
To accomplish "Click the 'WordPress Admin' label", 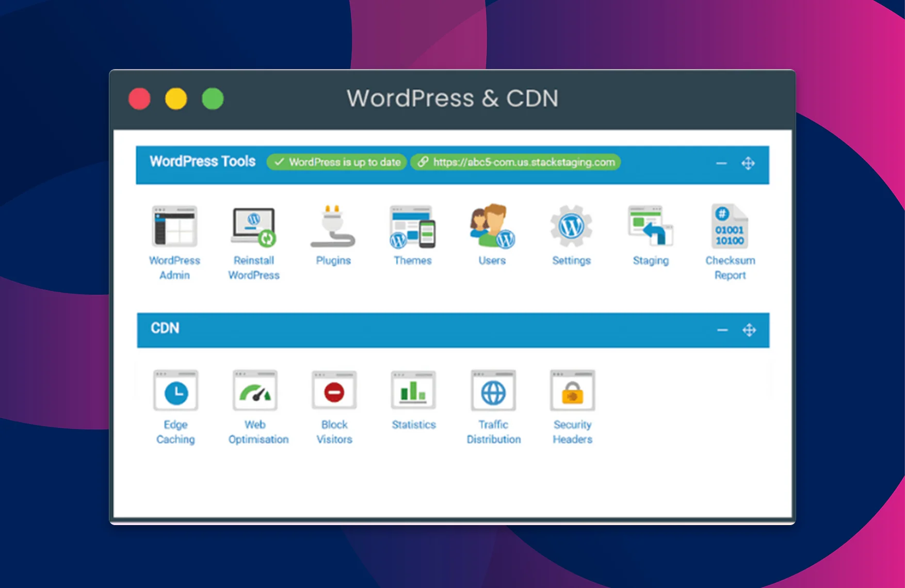I will pyautogui.click(x=174, y=268).
